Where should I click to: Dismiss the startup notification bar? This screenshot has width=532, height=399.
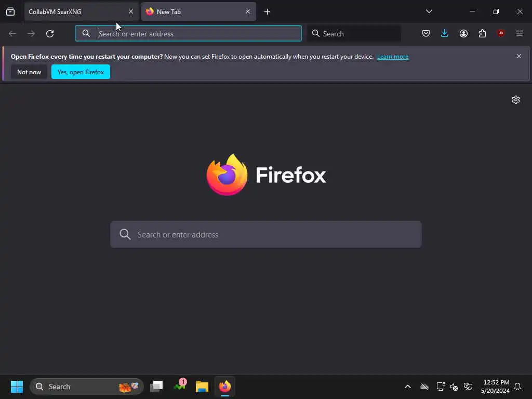[519, 56]
